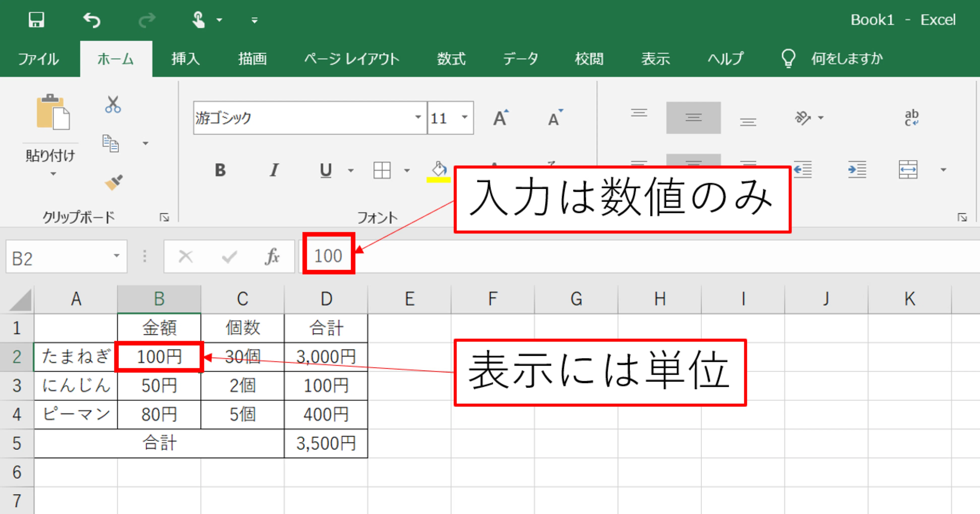Open touch mode dropdown arrow
The width and height of the screenshot is (980, 514).
[x=220, y=20]
